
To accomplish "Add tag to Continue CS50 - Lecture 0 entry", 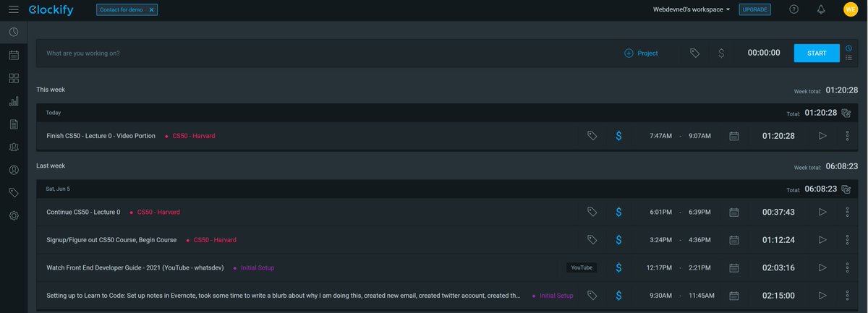I will [x=592, y=212].
